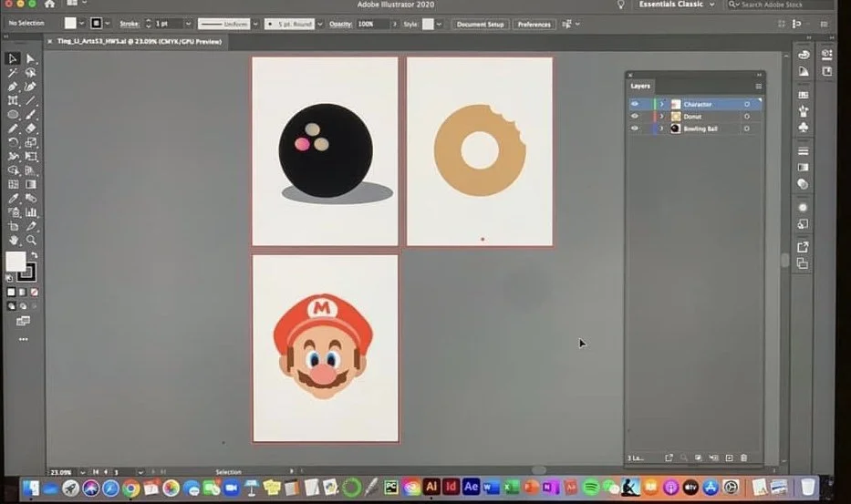This screenshot has width=851, height=504.
Task: Click the Fill color box in toolbar
Action: (x=16, y=262)
